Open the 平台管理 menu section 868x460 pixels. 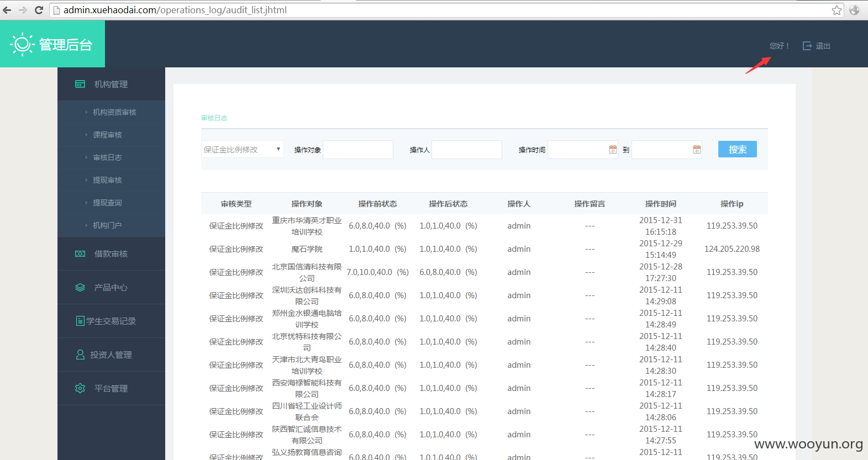tap(111, 388)
